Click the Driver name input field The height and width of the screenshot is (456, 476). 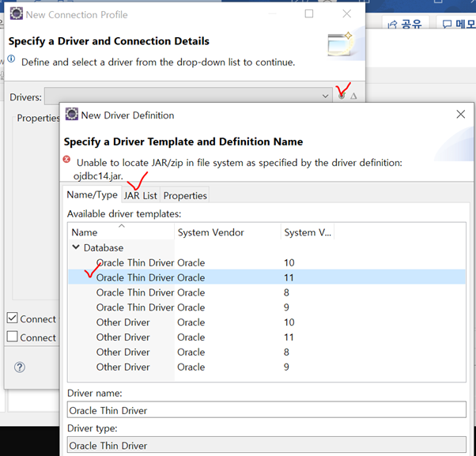click(x=266, y=410)
